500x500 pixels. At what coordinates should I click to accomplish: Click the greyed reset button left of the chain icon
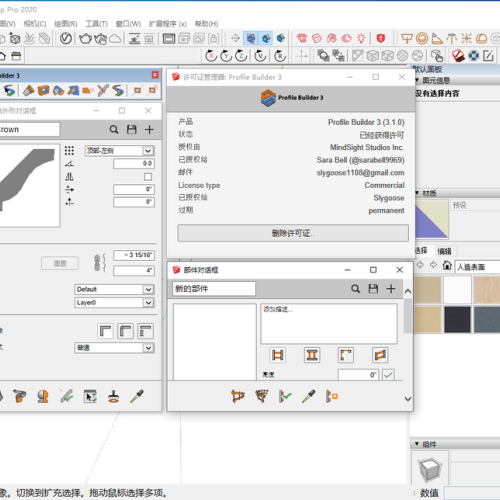pos(60,263)
